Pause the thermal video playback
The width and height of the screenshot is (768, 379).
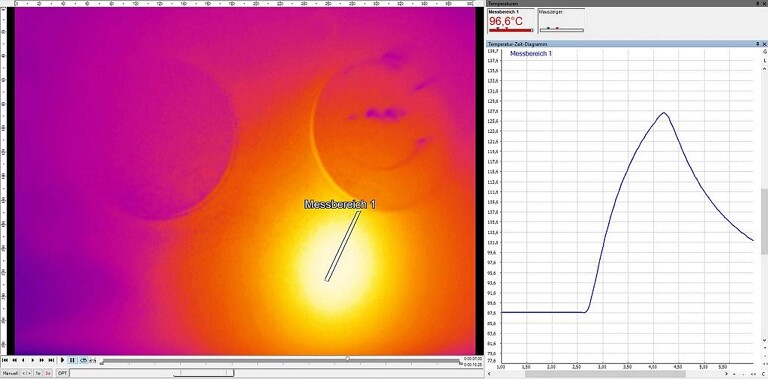72,360
